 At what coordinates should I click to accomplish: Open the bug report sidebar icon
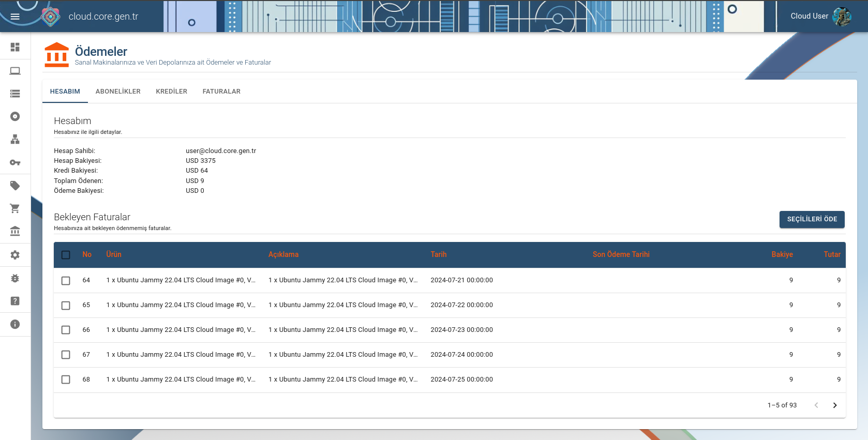[x=15, y=278]
